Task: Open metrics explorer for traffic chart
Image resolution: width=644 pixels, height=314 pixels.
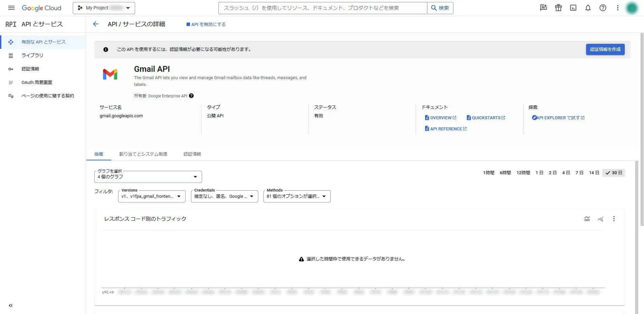Action: tap(601, 219)
